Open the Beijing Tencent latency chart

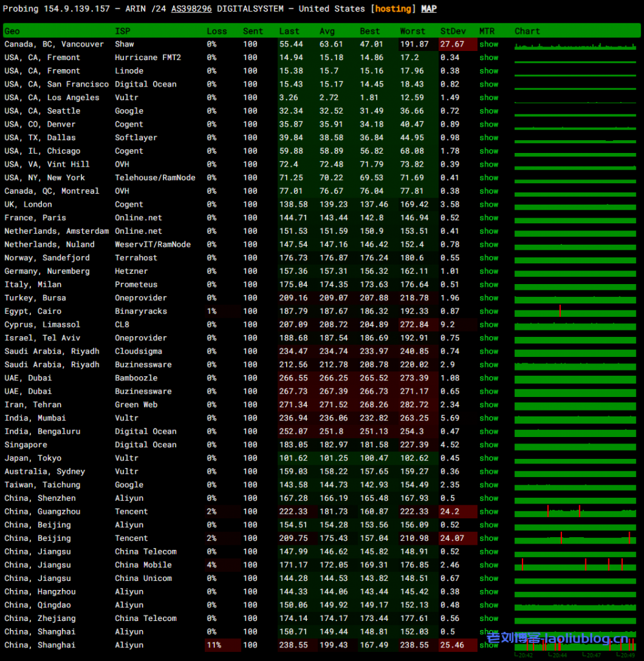(x=575, y=538)
